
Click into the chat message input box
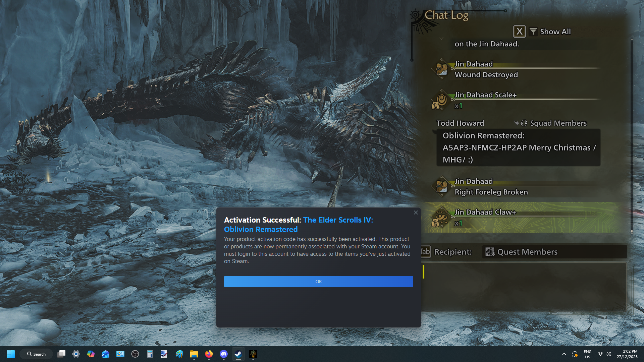(523, 287)
